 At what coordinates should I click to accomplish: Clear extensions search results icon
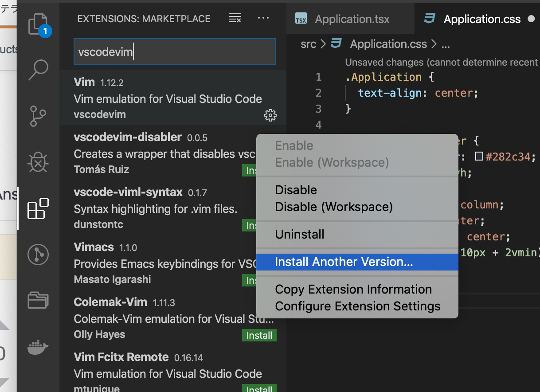pyautogui.click(x=235, y=19)
